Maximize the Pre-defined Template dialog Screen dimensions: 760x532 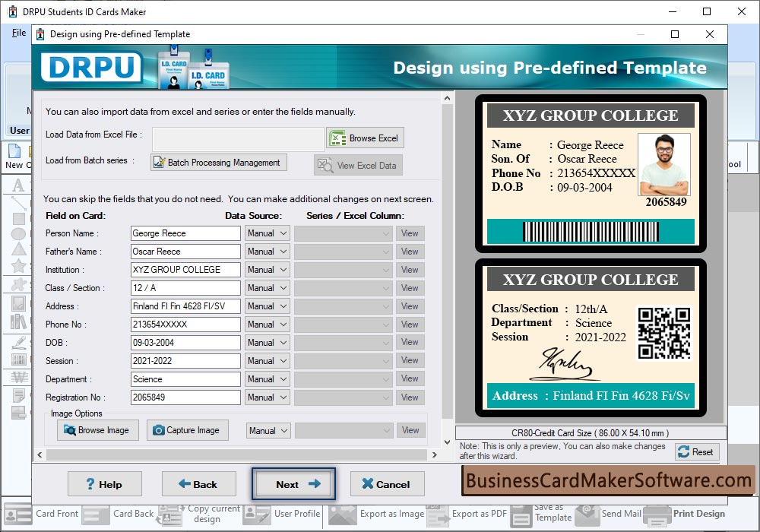[x=675, y=34]
